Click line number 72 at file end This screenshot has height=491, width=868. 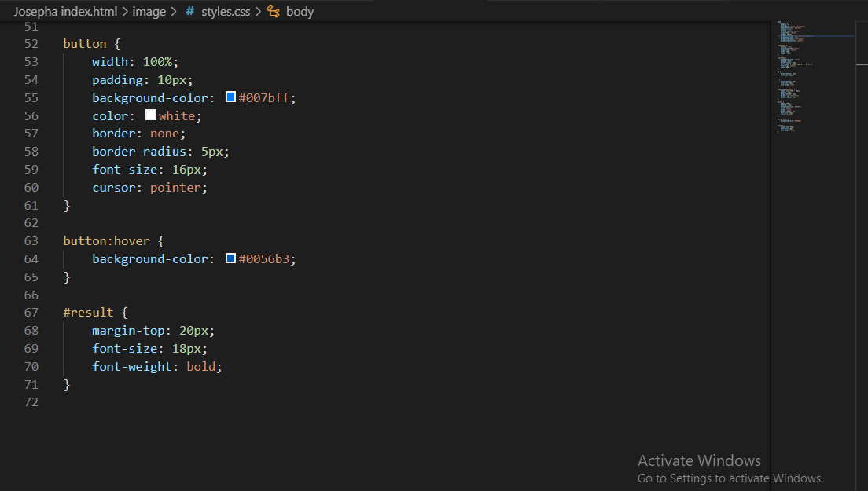(31, 402)
